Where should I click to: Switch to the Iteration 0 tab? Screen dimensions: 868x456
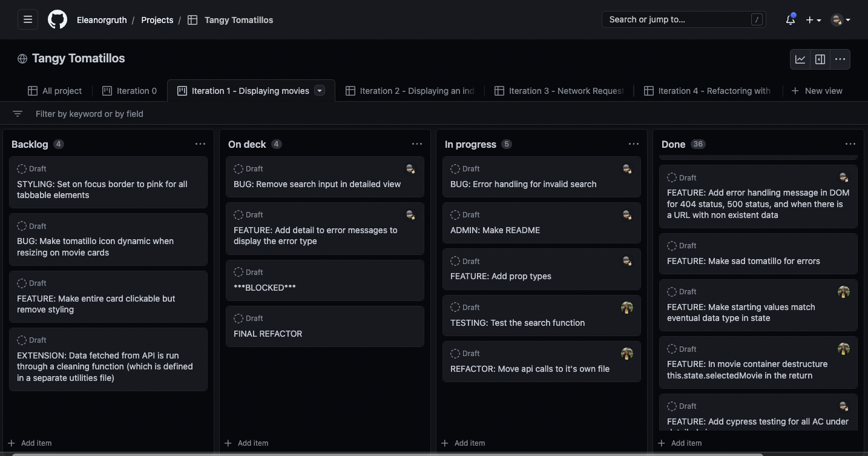[x=130, y=91]
